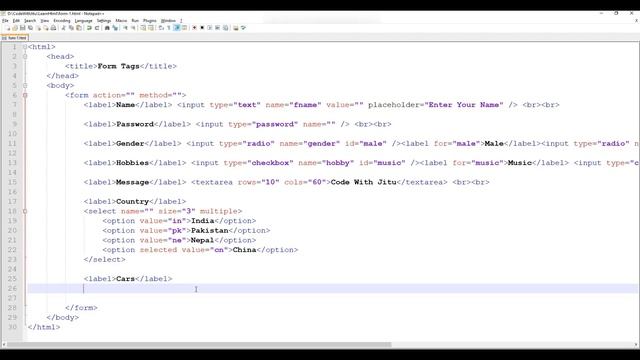Toggle word wrap in the toolbar
This screenshot has width=640, height=360.
point(160,28)
